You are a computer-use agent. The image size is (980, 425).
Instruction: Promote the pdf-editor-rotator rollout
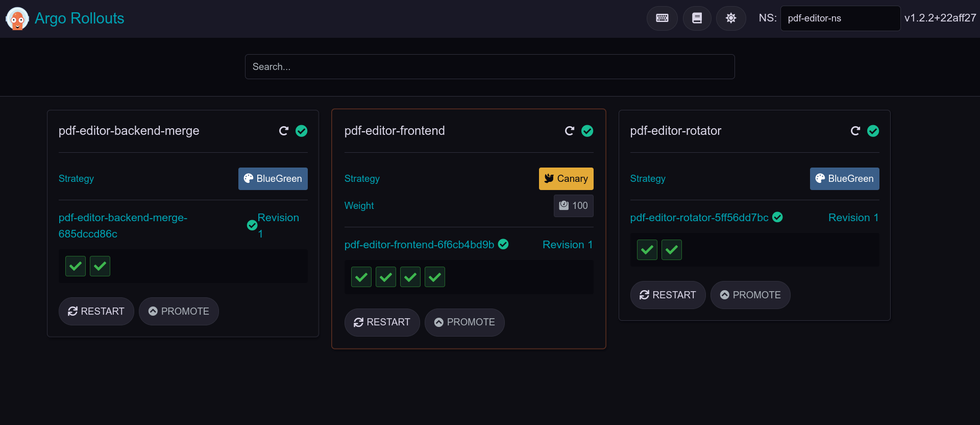(x=750, y=295)
